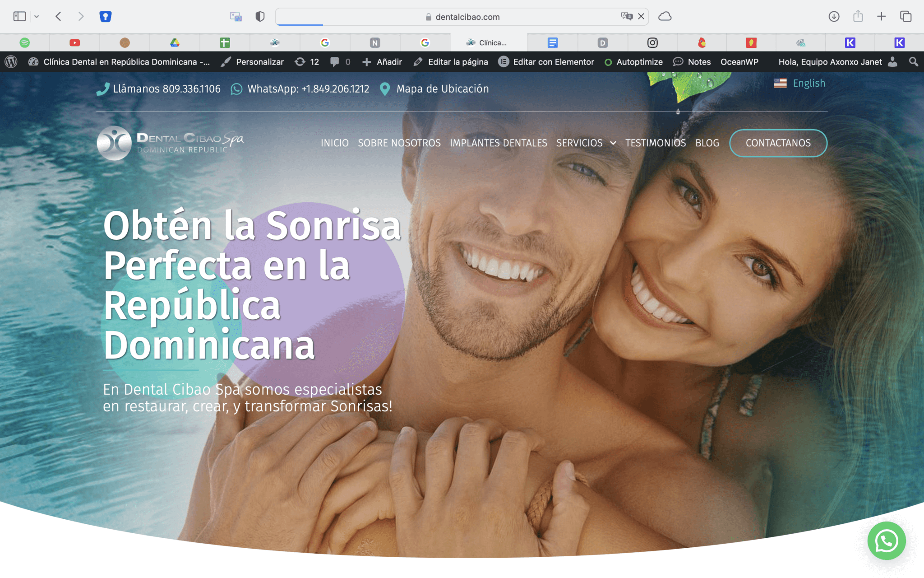Open the Bitwarden extension icon

pos(106,17)
